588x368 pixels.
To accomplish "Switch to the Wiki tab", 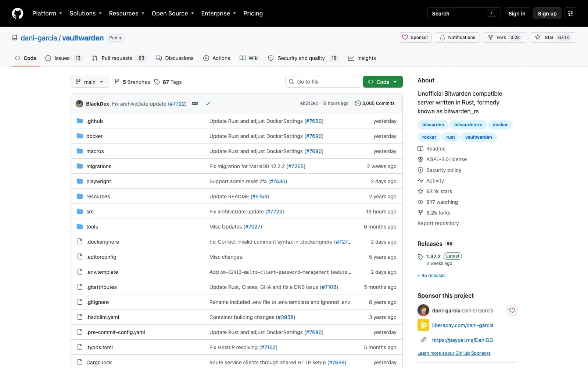I will 249,58.
